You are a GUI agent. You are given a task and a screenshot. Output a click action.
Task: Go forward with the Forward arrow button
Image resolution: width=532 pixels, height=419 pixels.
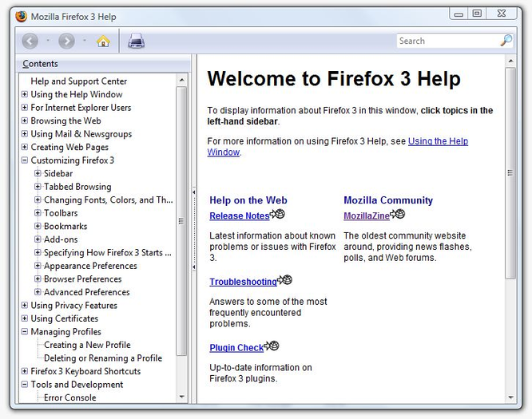66,42
